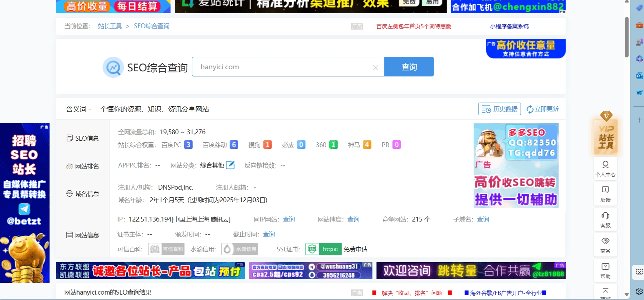The height and width of the screenshot is (300, 644).
Task: Open the 解决收录排名问题 ad link
Action: point(412,293)
